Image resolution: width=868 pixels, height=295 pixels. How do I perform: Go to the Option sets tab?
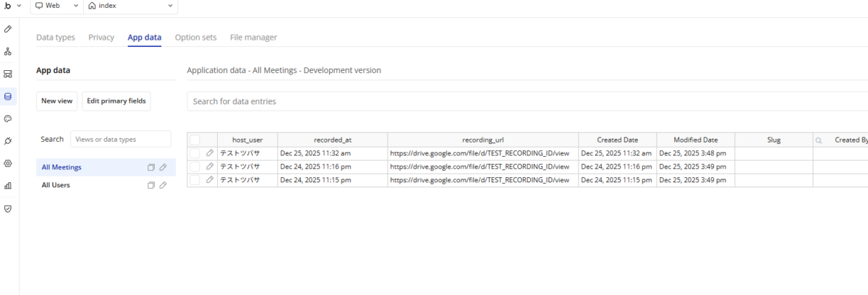coord(195,38)
